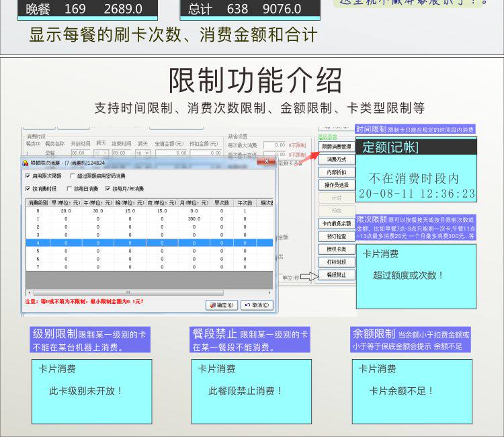Check the 按每日消费 option

69,189
